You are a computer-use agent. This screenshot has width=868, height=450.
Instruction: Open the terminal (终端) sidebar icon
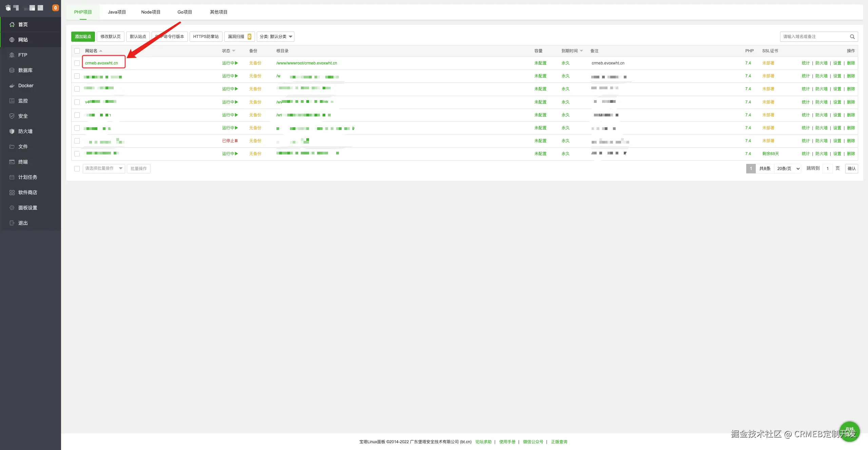[12, 162]
